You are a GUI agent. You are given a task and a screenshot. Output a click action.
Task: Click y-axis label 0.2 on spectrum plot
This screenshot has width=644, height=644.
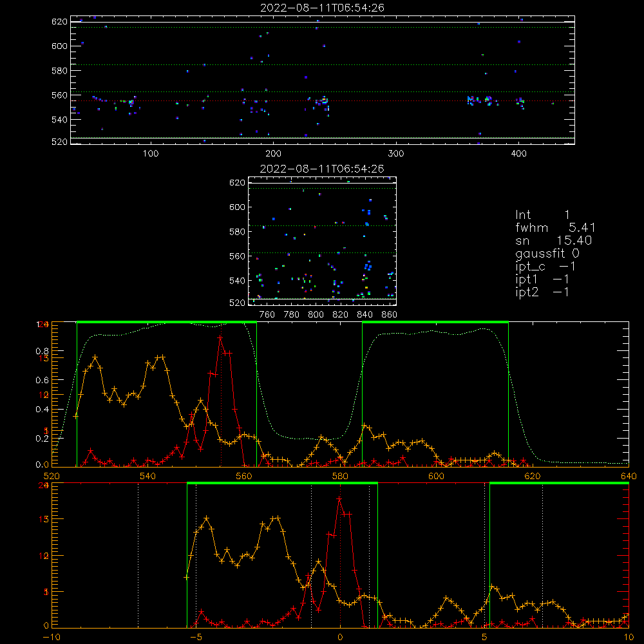[42, 438]
